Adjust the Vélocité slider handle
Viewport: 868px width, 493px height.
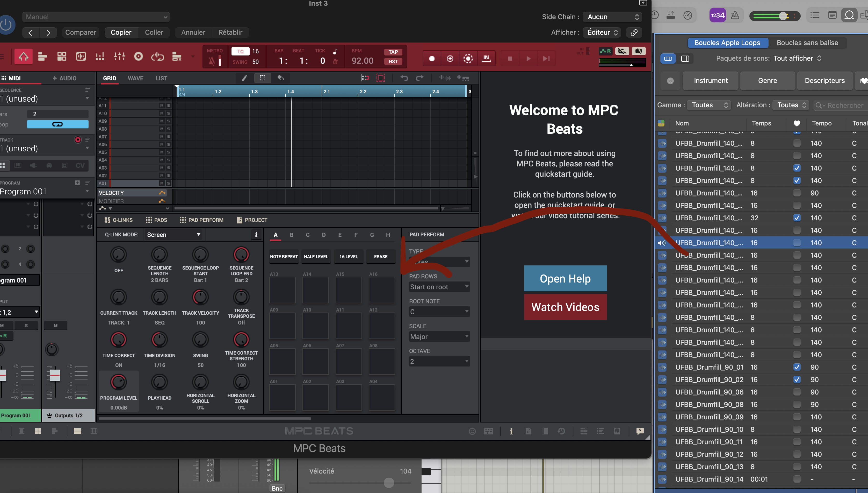pyautogui.click(x=389, y=483)
